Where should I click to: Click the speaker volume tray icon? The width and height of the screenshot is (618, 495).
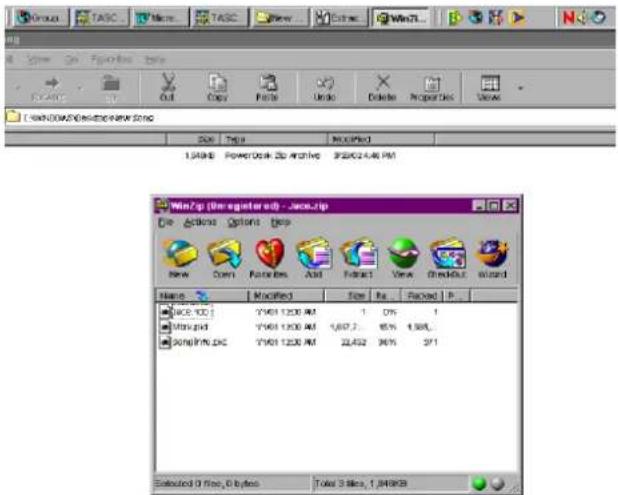582,17
